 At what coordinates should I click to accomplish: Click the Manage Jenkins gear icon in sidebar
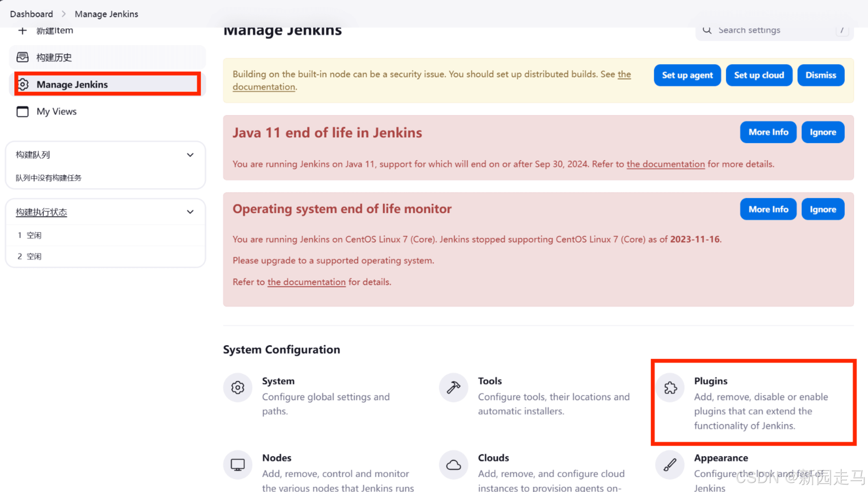(23, 85)
